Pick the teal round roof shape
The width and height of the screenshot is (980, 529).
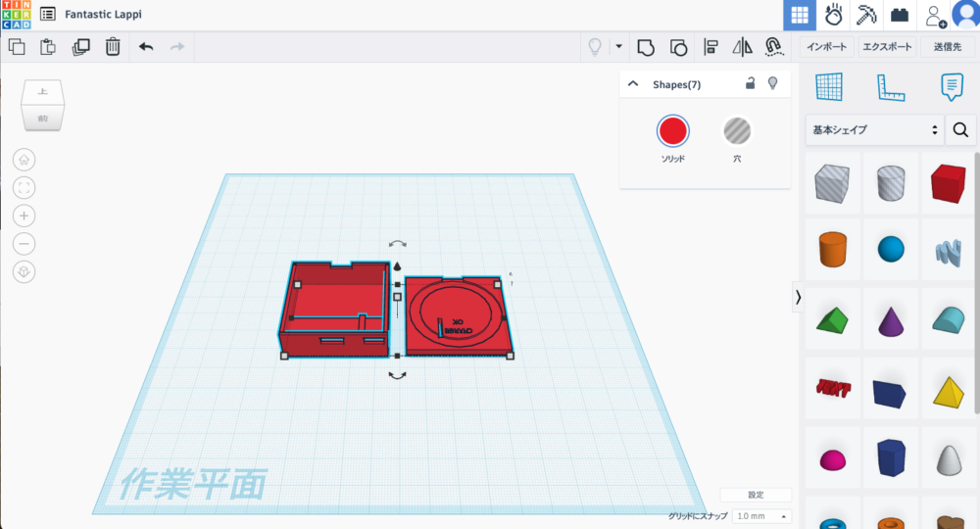948,319
